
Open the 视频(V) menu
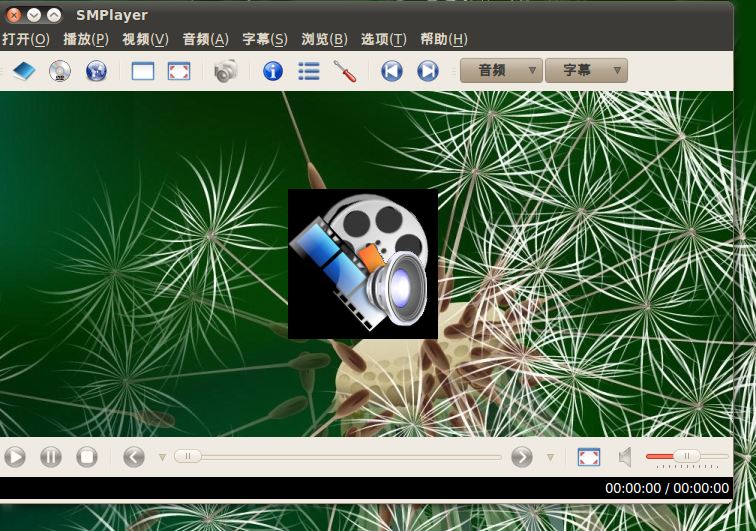[x=145, y=39]
